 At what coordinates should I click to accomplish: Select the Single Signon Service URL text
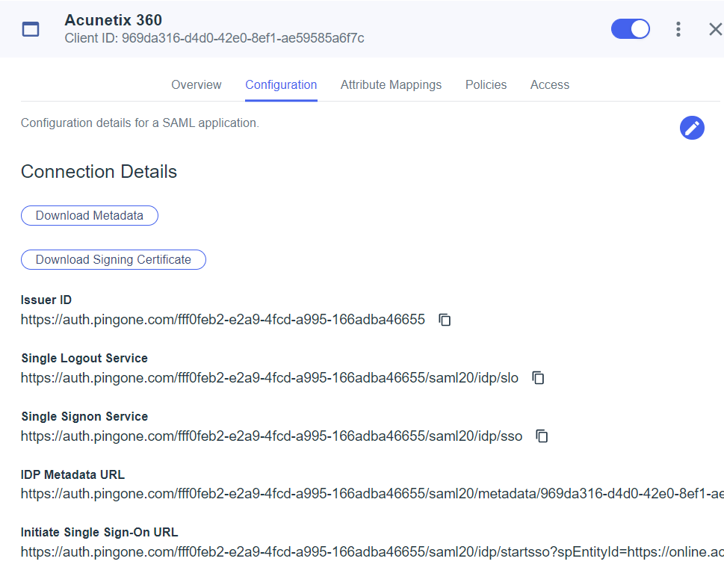click(271, 436)
